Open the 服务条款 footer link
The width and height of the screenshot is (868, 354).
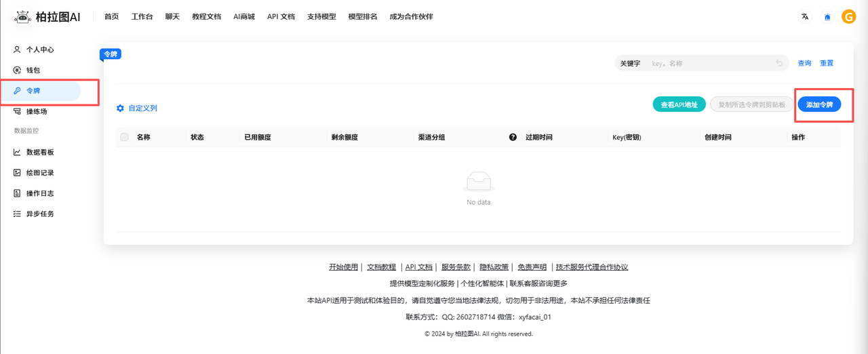456,267
